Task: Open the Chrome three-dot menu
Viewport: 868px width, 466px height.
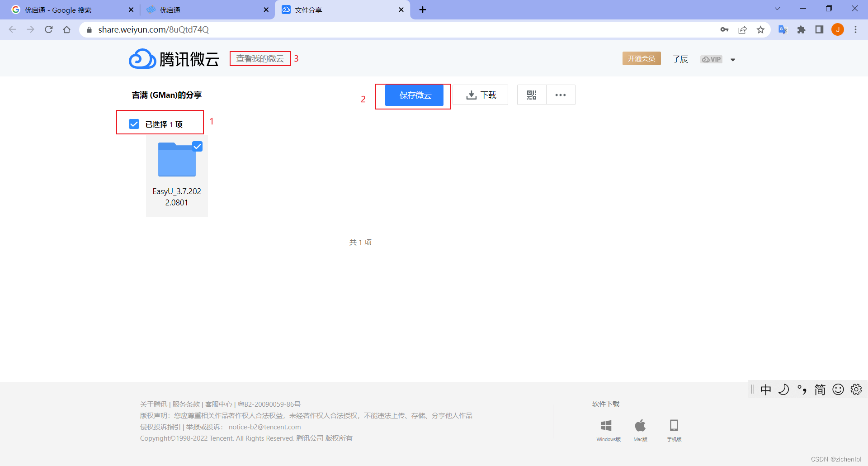Action: click(855, 29)
